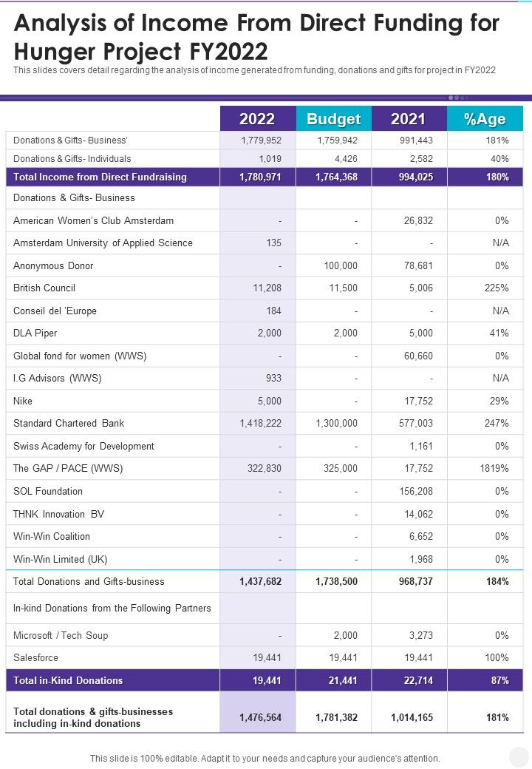Image resolution: width=532 pixels, height=769 pixels.
Task: Click the 247% value for Standard Chartered Bank
Action: (497, 423)
